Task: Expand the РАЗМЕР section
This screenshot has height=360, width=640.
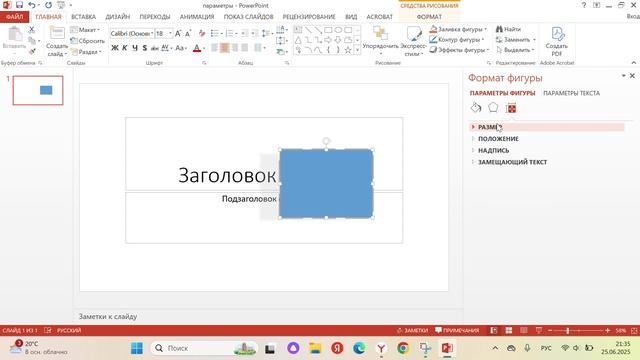Action: click(x=547, y=127)
